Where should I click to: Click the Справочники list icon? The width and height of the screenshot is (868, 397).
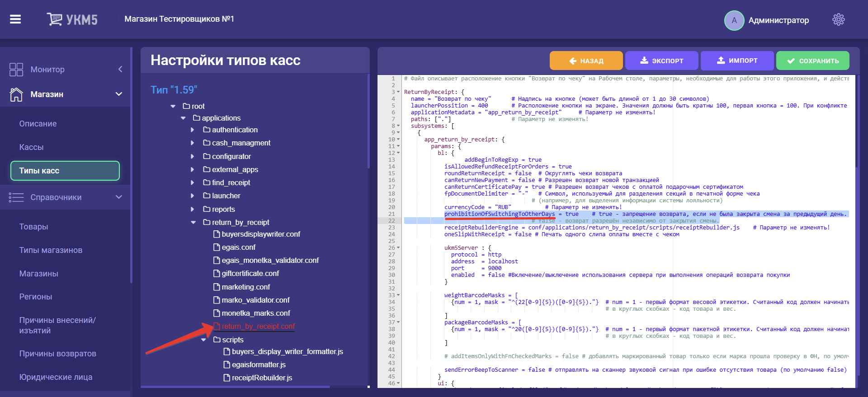point(16,197)
